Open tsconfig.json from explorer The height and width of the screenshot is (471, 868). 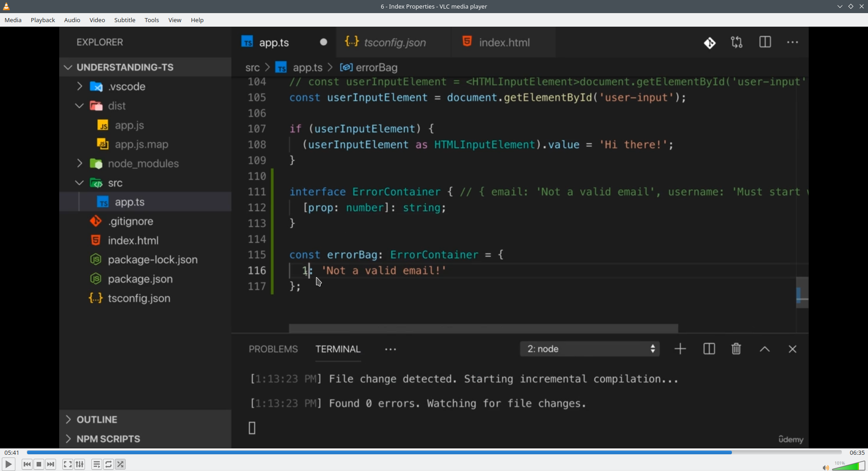coord(145,298)
